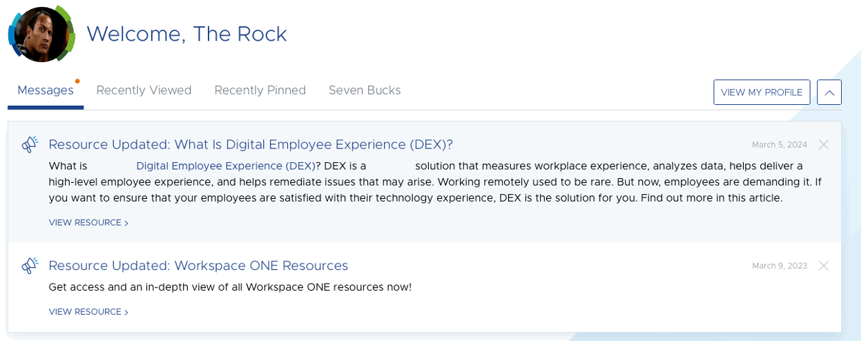The width and height of the screenshot is (868, 341).
Task: Click The Rock's profile avatar
Action: pyautogui.click(x=41, y=35)
